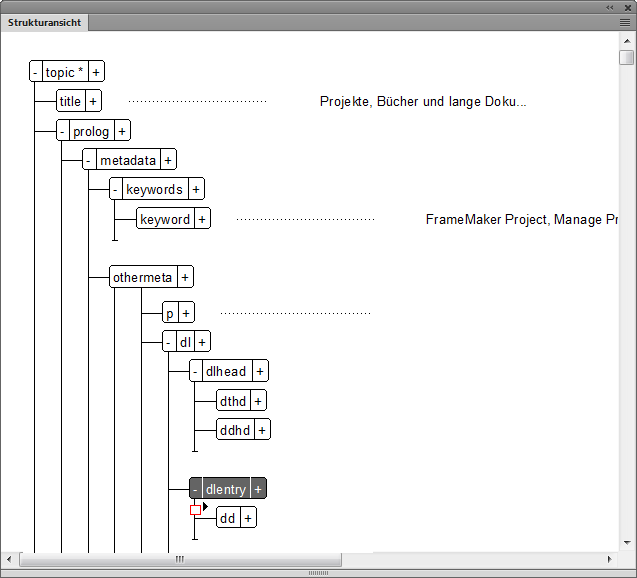The image size is (637, 578).
Task: Click the title text snippet
Action: tap(422, 101)
